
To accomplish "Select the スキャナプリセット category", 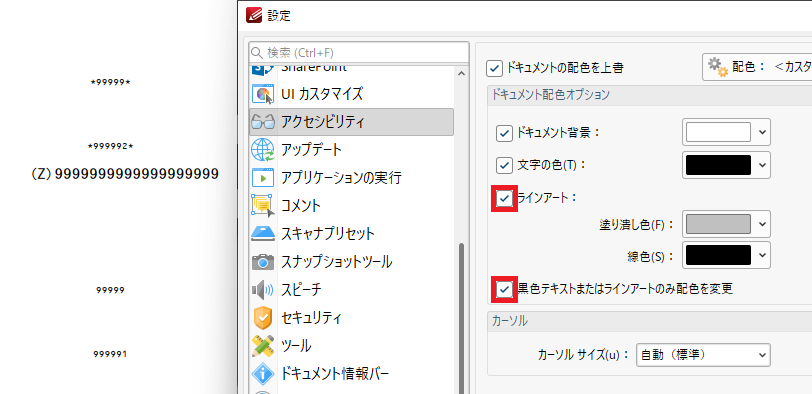I will point(352,234).
